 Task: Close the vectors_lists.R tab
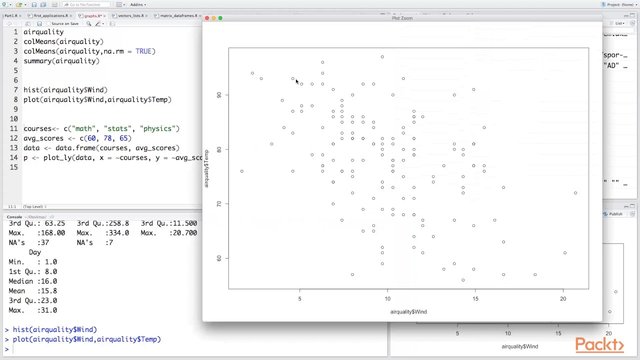(x=147, y=16)
